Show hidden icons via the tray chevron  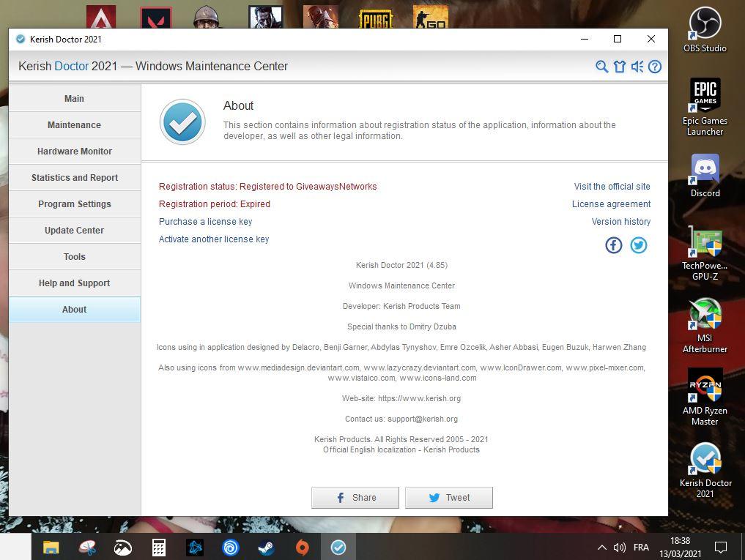click(601, 548)
